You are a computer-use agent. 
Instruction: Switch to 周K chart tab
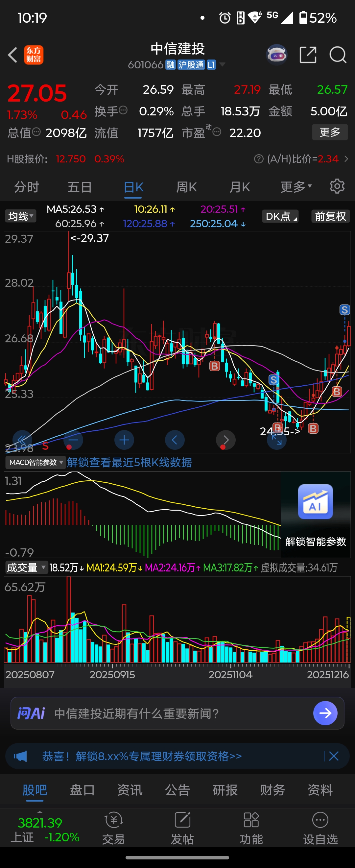187,187
